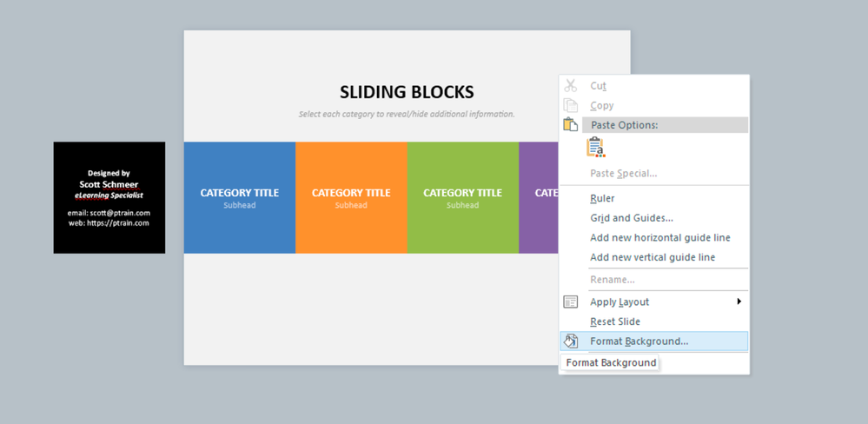
Task: Select Ruler from the context menu
Action: pos(602,198)
